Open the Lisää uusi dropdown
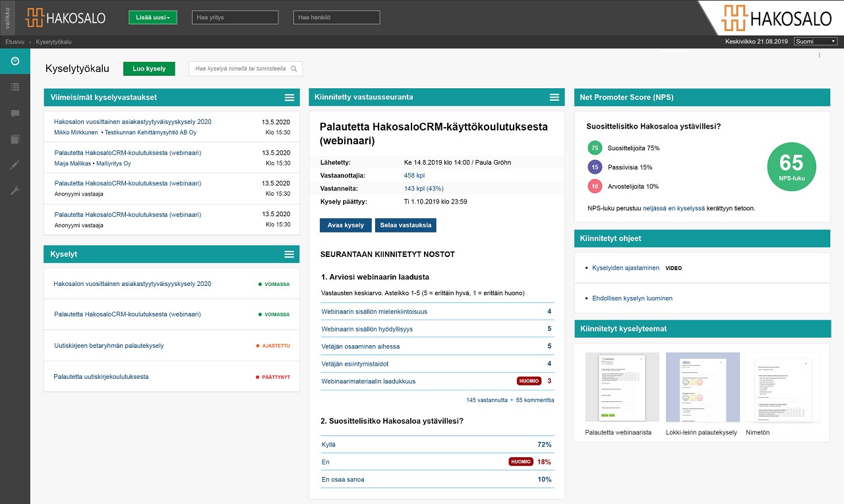 coord(153,18)
